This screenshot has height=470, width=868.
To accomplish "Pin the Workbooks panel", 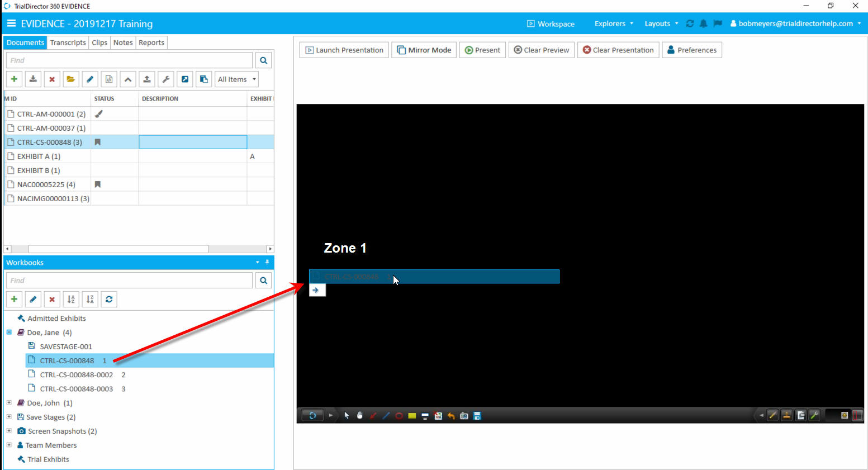I will pos(267,262).
